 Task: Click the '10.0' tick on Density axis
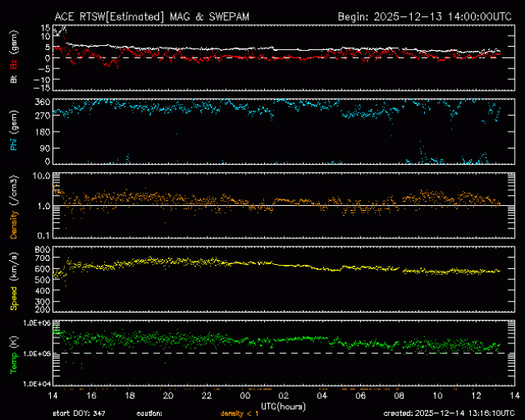click(42, 175)
